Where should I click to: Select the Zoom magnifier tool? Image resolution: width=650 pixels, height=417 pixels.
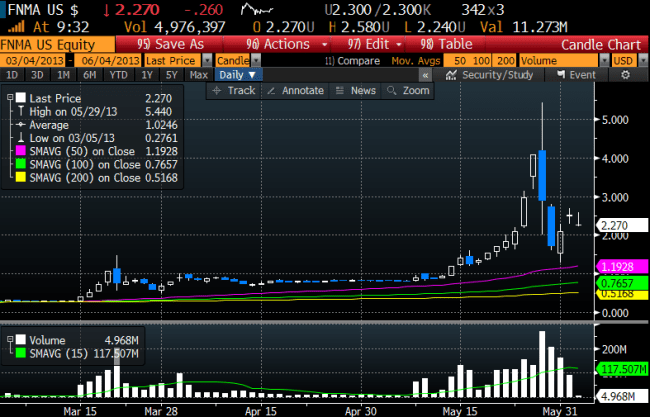click(409, 90)
